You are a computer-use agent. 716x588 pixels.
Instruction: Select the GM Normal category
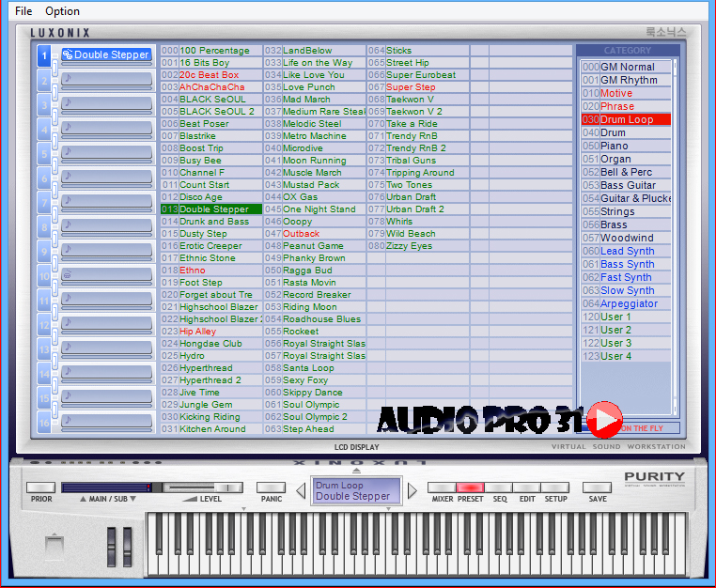click(626, 67)
